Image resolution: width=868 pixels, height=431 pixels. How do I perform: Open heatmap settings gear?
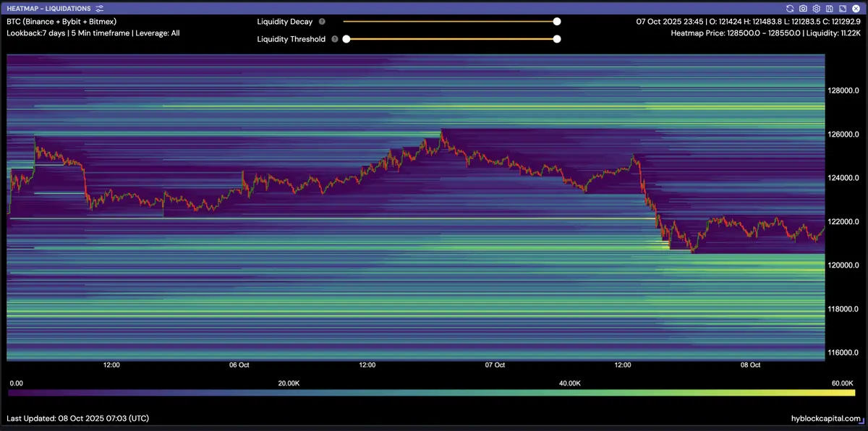tap(816, 8)
